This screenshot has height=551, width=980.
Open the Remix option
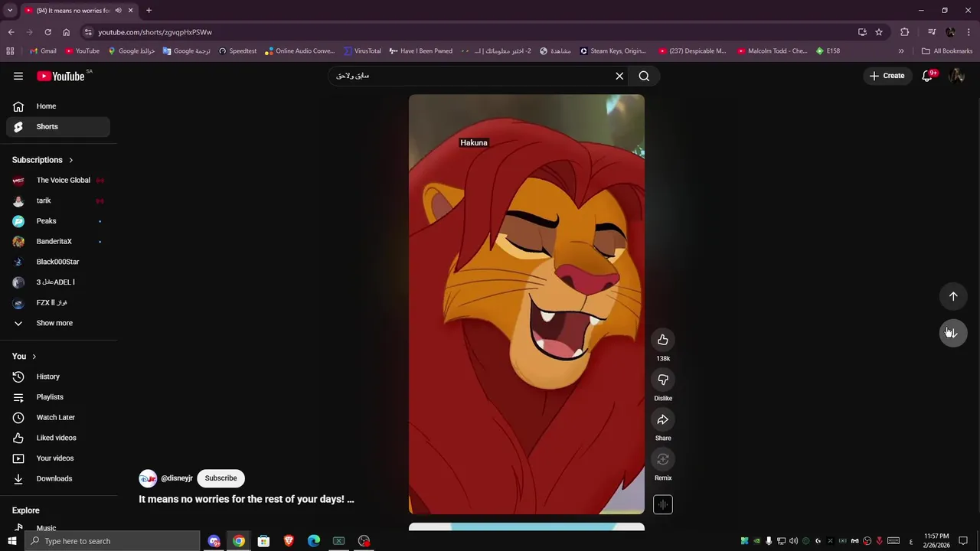[663, 459]
